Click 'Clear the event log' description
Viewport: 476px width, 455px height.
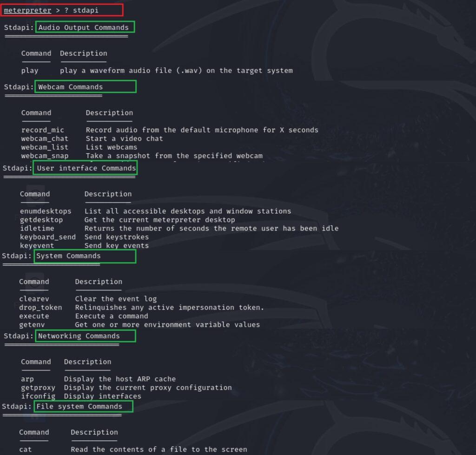116,299
